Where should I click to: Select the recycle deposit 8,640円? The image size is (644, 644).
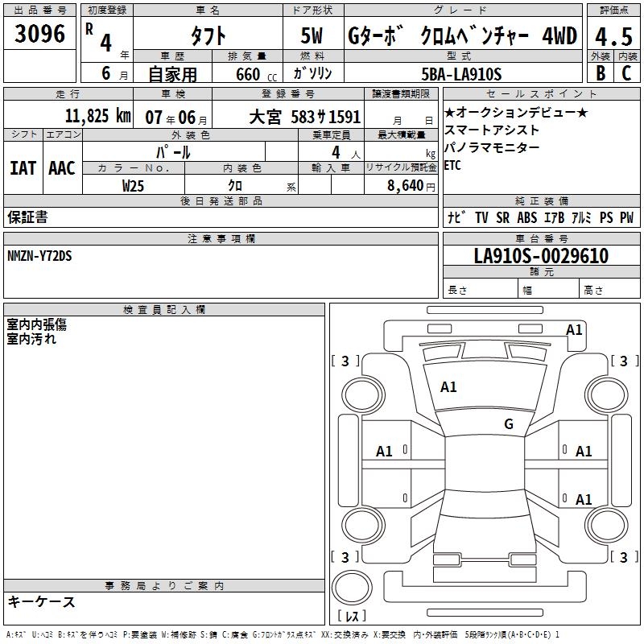411,186
